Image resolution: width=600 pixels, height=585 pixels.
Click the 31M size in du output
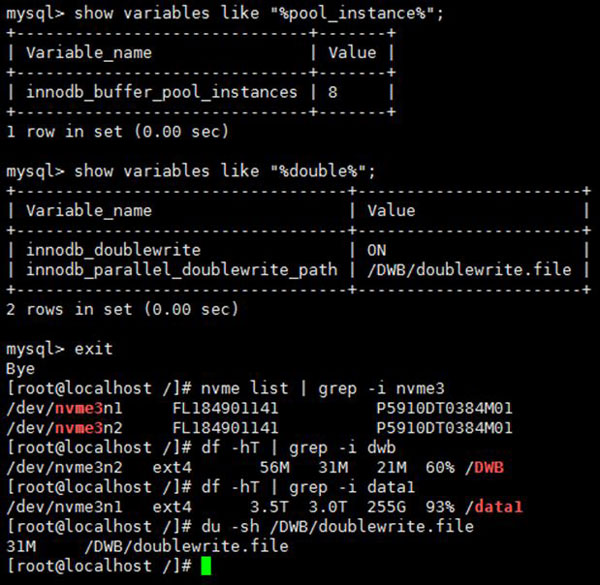21,546
